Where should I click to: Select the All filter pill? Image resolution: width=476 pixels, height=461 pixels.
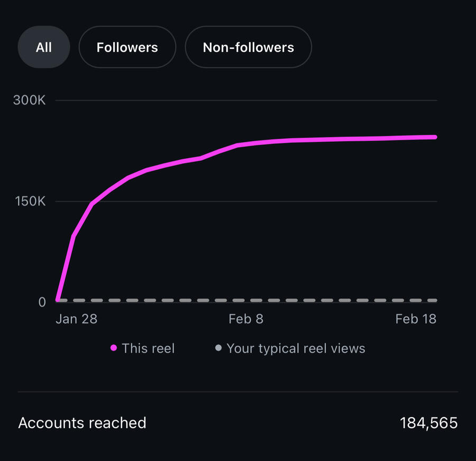point(44,47)
